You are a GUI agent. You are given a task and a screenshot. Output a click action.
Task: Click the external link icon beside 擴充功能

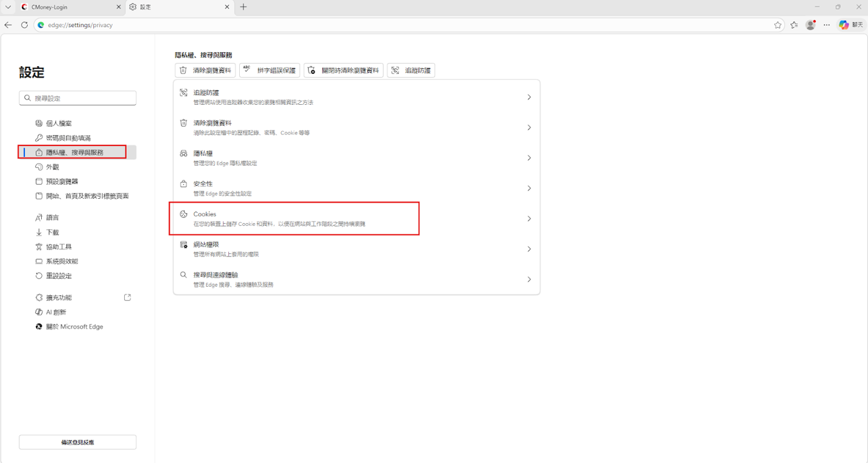click(x=127, y=297)
